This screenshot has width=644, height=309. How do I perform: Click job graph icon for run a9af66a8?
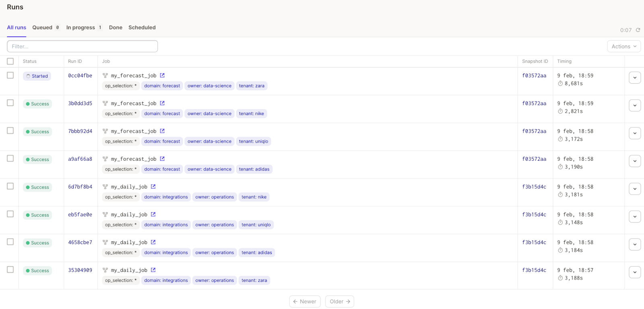[105, 159]
